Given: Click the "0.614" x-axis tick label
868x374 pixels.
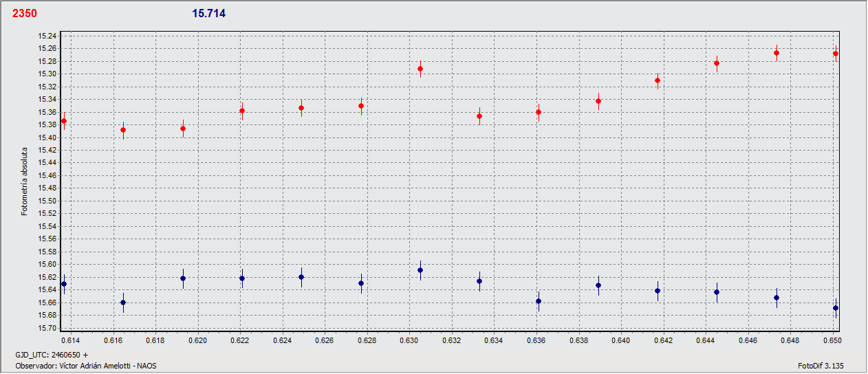Looking at the screenshot, I should (x=71, y=340).
